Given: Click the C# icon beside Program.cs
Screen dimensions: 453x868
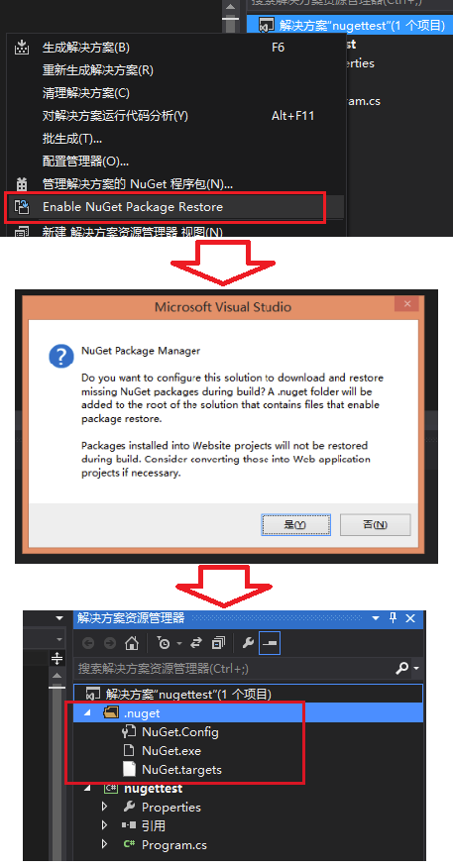Looking at the screenshot, I should click(129, 844).
